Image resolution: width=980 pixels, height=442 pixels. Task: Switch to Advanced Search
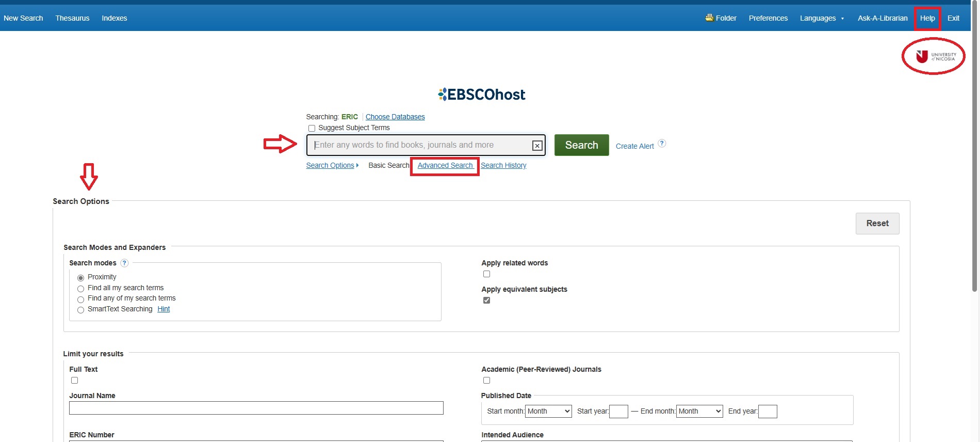pyautogui.click(x=445, y=165)
